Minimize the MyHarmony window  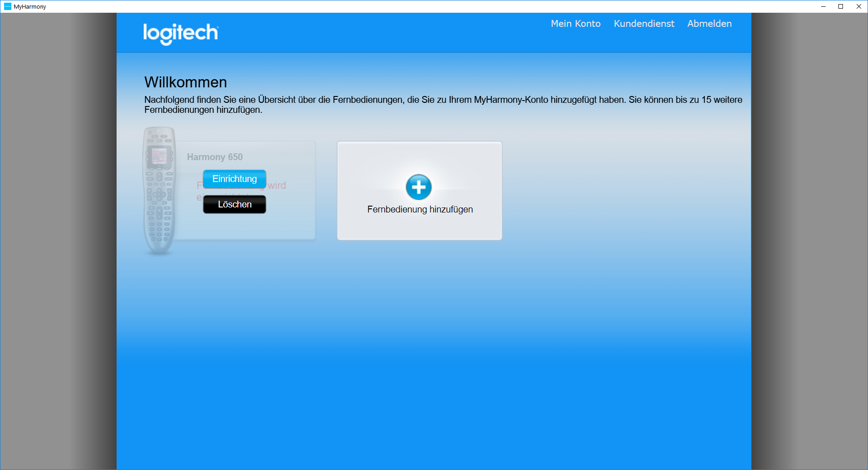coord(823,6)
